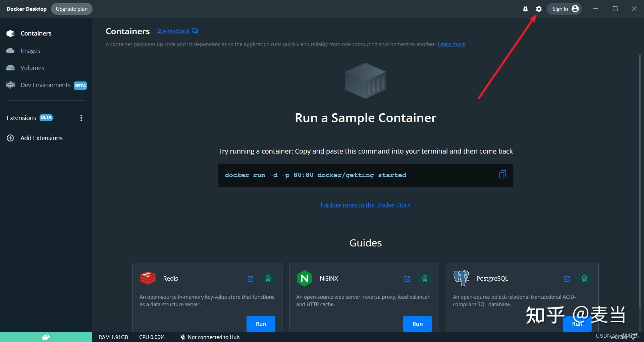Viewport: 644px width, 342px height.
Task: Click Add Extensions in sidebar
Action: (x=41, y=138)
